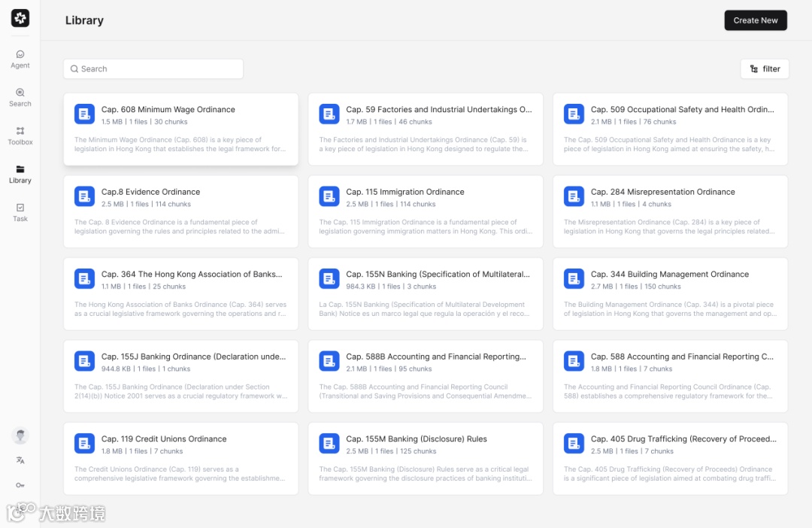Screen dimensions: 812x528
Task: Click document icon of Cap. 588B Accounting card
Action: click(x=329, y=361)
